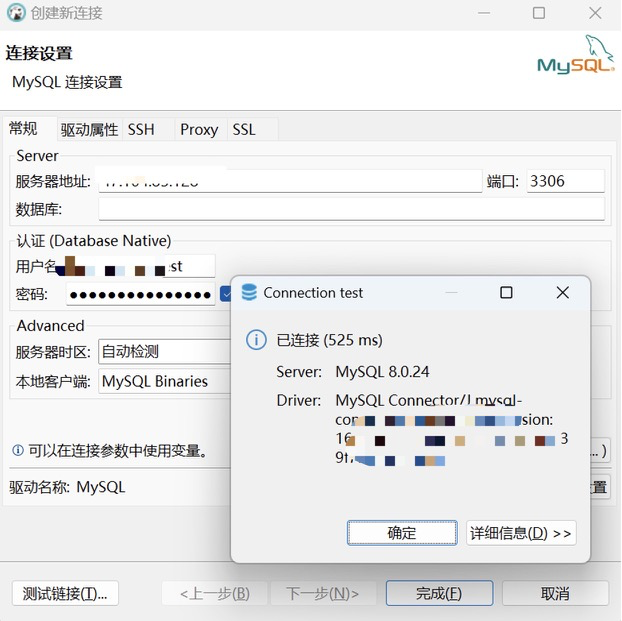Click the empty 数据库 input field
The image size is (622, 621).
[x=351, y=209]
